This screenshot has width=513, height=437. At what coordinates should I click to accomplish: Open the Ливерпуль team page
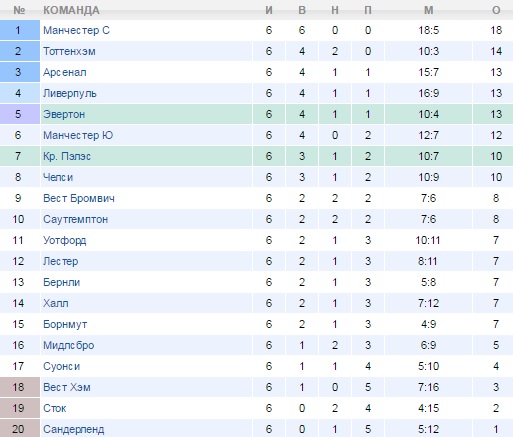[x=70, y=93]
